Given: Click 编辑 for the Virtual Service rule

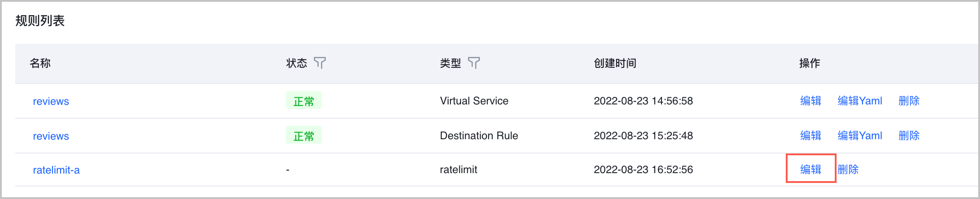Looking at the screenshot, I should (x=810, y=101).
